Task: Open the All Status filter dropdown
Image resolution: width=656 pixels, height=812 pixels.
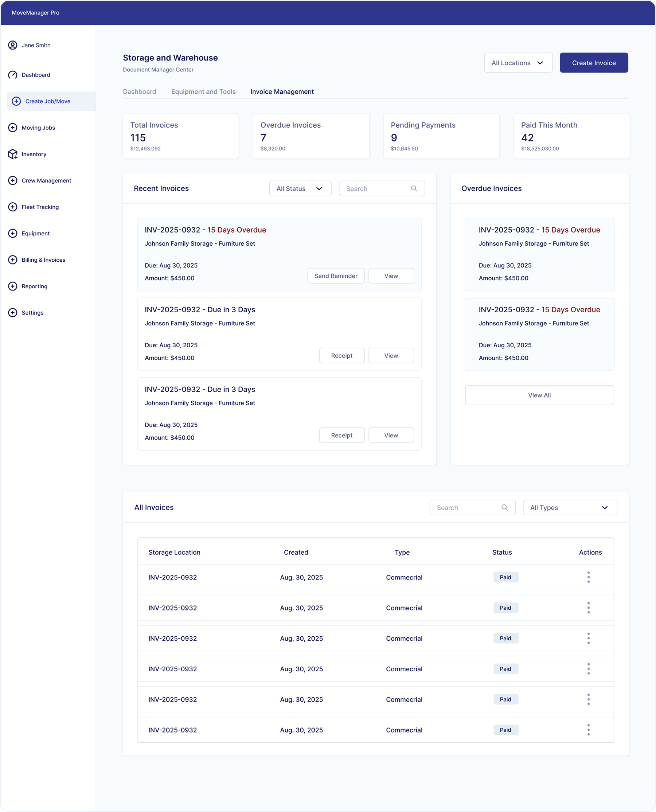Action: tap(300, 188)
